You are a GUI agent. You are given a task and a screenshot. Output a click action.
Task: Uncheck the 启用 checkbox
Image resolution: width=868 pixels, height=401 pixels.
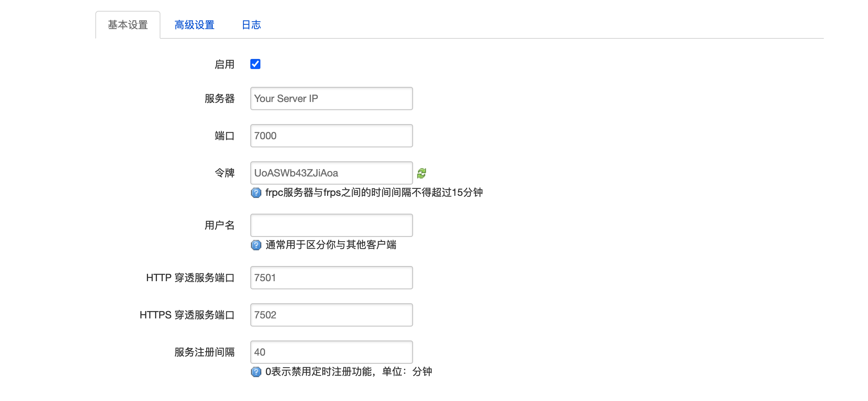coord(255,64)
